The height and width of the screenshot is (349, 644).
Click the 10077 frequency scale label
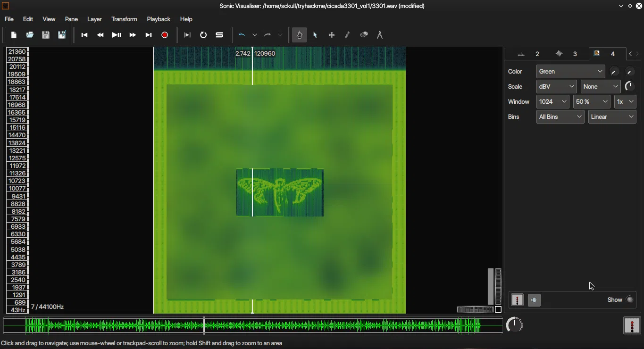(17, 189)
